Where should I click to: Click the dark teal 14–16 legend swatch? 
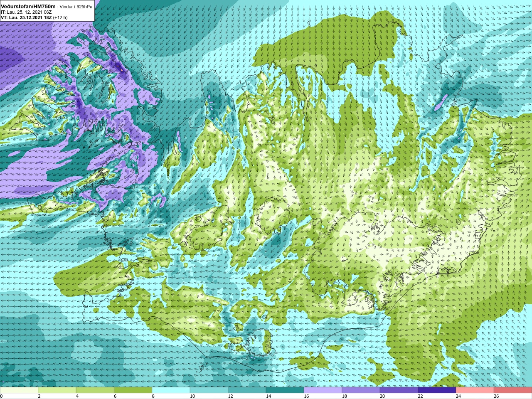tap(285, 390)
